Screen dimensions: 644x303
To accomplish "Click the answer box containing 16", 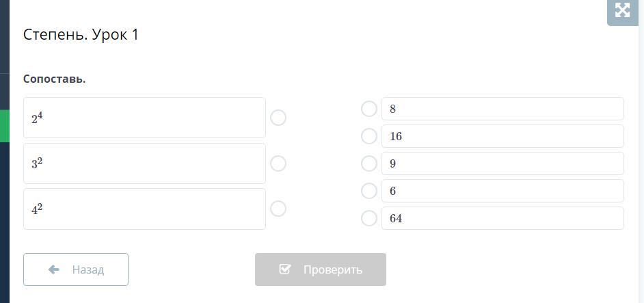I will [x=502, y=136].
